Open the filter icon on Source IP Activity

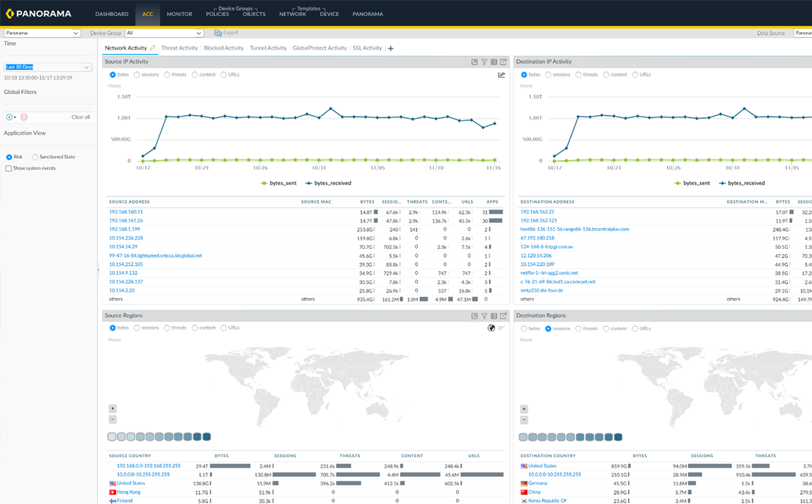tap(484, 61)
